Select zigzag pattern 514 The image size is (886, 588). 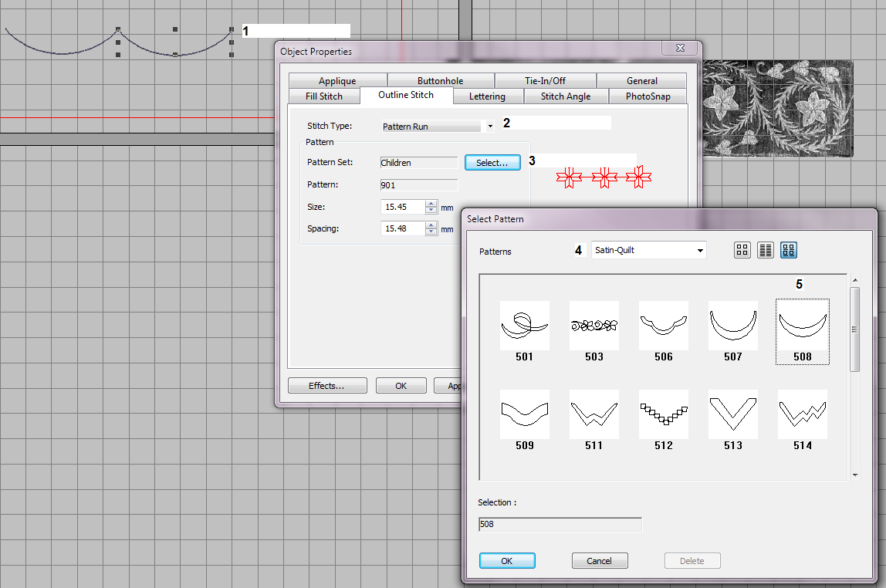click(x=803, y=414)
